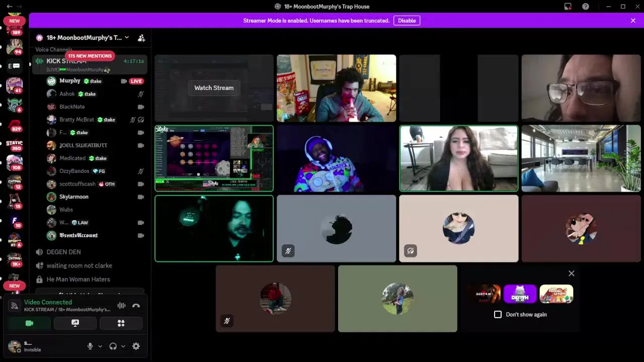644x362 pixels.
Task: Click the 175 NEW MENTIONS pill
Action: (90, 56)
